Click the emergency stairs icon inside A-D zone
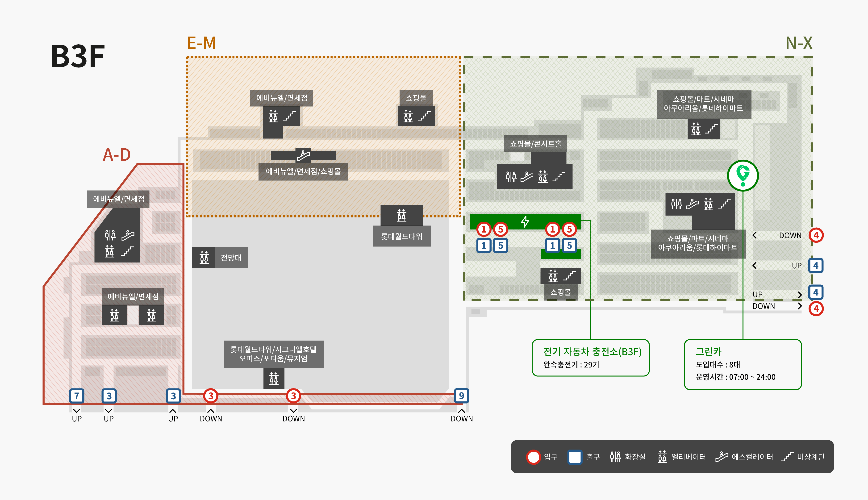This screenshot has width=868, height=500. 127,251
